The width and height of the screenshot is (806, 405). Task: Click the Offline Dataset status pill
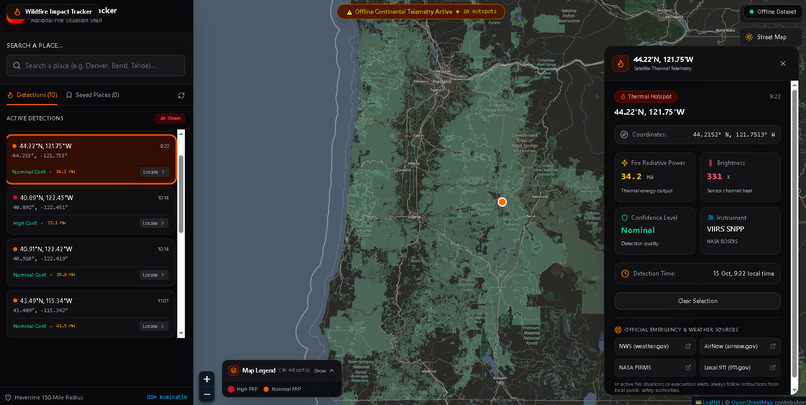pyautogui.click(x=771, y=12)
